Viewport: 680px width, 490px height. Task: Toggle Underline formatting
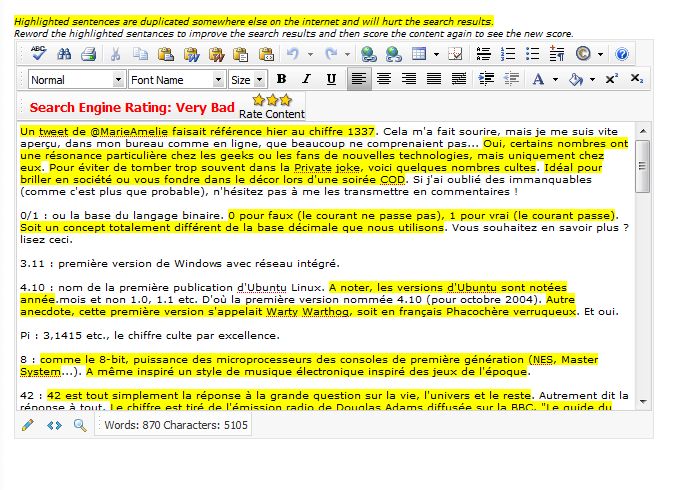coord(331,79)
